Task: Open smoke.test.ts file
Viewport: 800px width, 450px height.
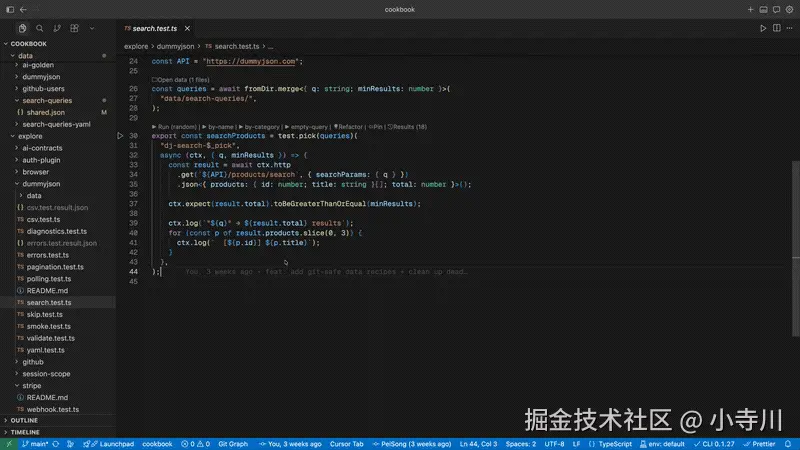Action: coord(49,327)
